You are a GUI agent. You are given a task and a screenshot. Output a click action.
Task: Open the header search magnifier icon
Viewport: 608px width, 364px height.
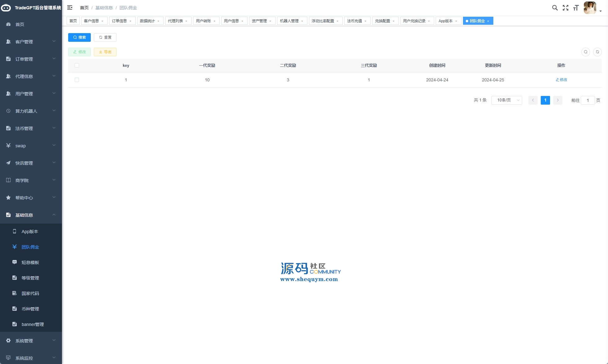coord(555,8)
